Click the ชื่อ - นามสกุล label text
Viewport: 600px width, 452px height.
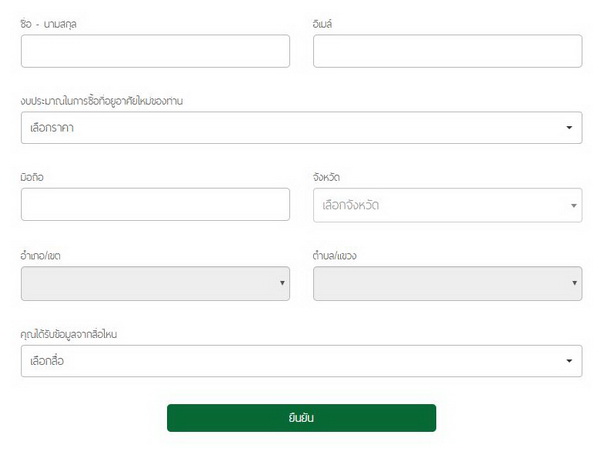coord(49,23)
